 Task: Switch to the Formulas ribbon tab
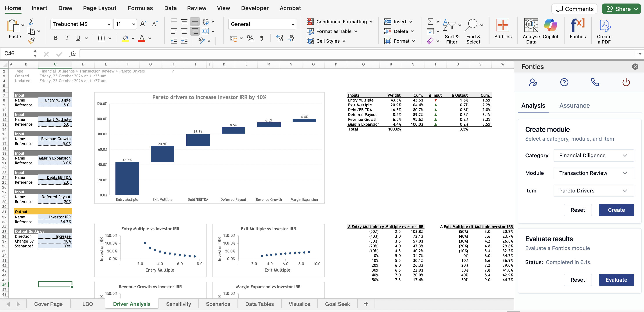[x=140, y=8]
